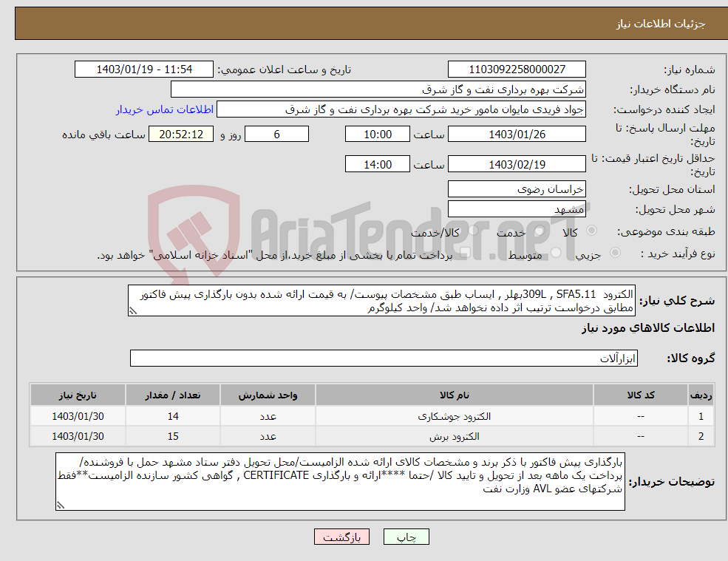Click the buyer organization name field
This screenshot has width=728, height=561.
coord(378,89)
